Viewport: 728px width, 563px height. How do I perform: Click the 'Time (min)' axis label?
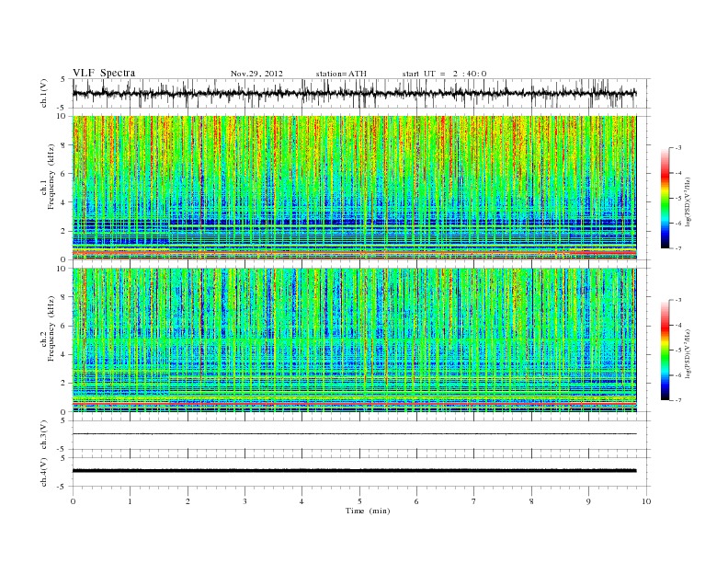pos(368,511)
